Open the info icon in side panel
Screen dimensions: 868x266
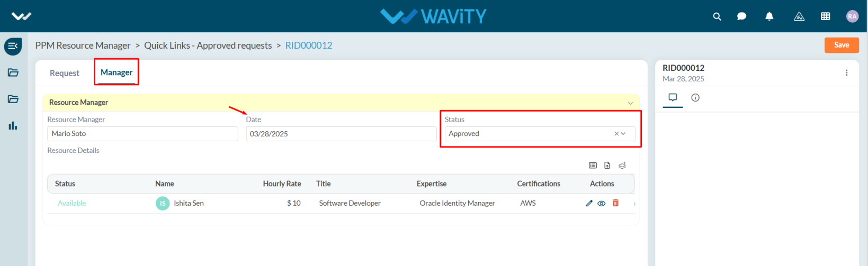click(x=695, y=97)
